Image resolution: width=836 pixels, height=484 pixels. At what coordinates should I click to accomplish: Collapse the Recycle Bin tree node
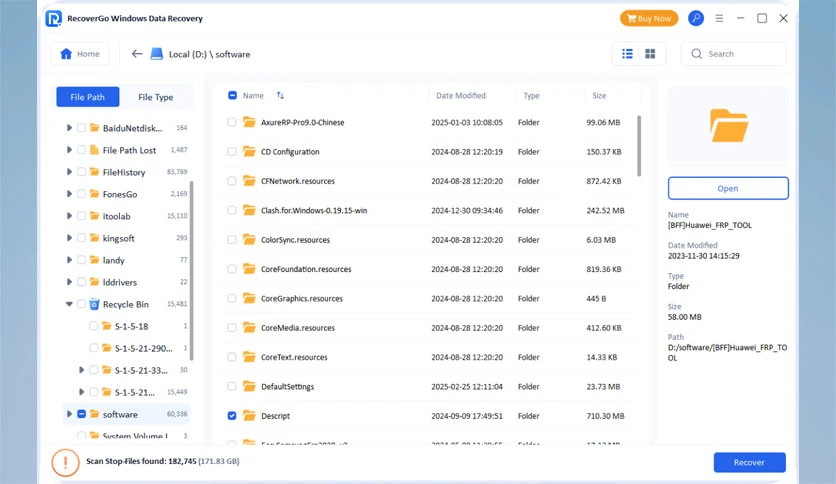coord(69,304)
